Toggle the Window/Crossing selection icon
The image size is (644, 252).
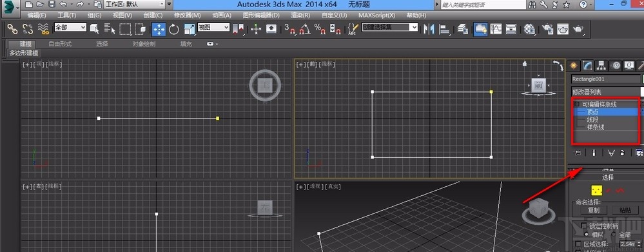[140, 29]
